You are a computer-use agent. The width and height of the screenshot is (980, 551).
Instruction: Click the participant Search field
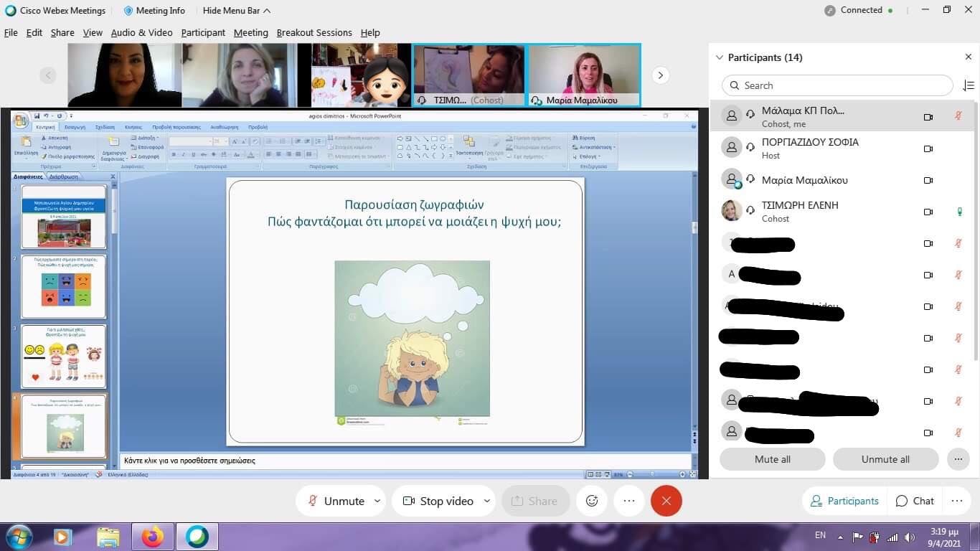[837, 85]
